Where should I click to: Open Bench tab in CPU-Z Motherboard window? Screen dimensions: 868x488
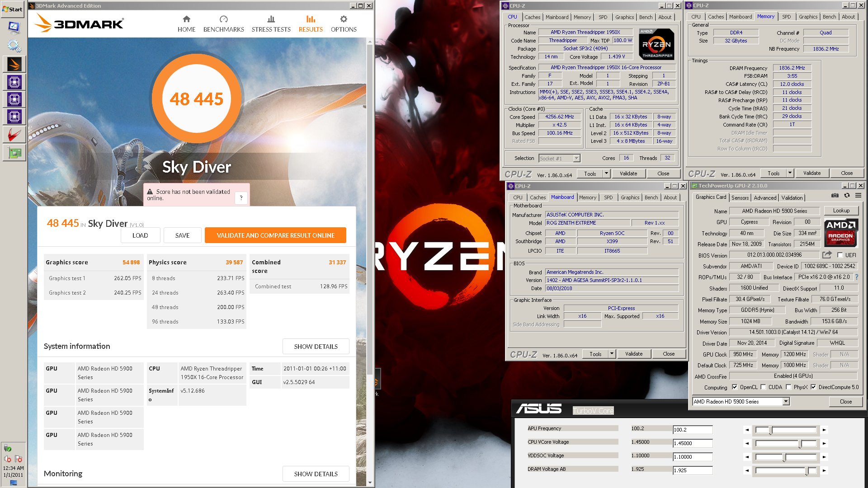651,197
